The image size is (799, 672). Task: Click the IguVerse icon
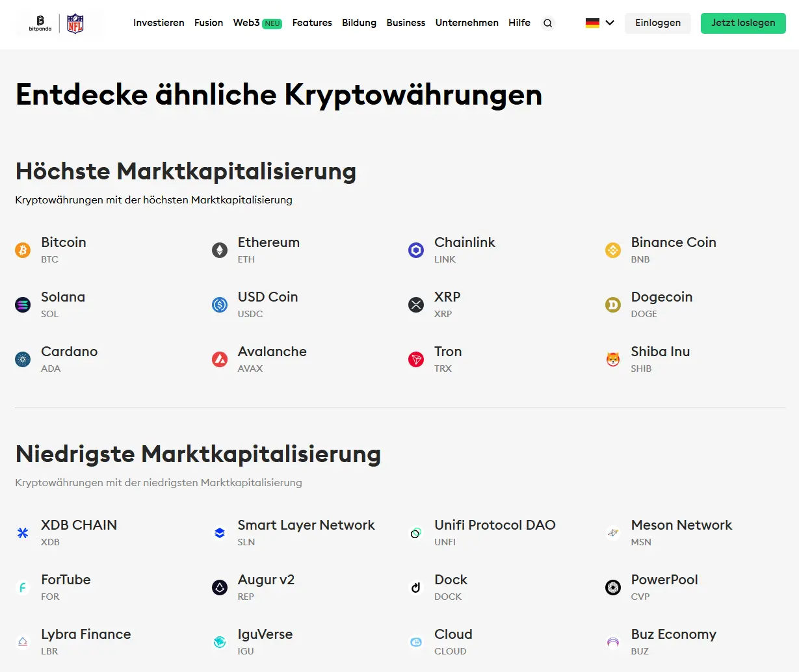(x=220, y=642)
